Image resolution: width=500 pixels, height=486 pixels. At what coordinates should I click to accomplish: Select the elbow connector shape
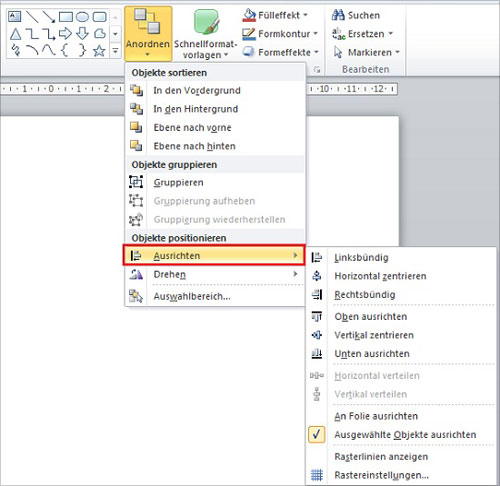[x=32, y=34]
